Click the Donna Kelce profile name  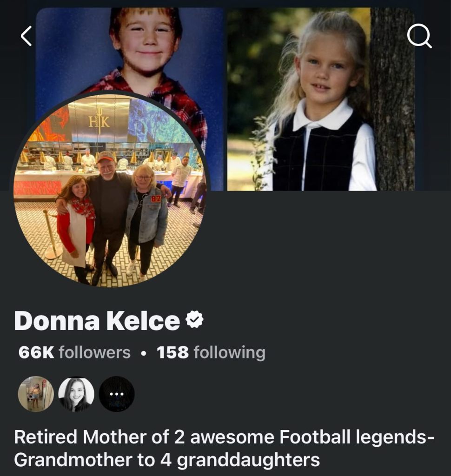coord(97,321)
